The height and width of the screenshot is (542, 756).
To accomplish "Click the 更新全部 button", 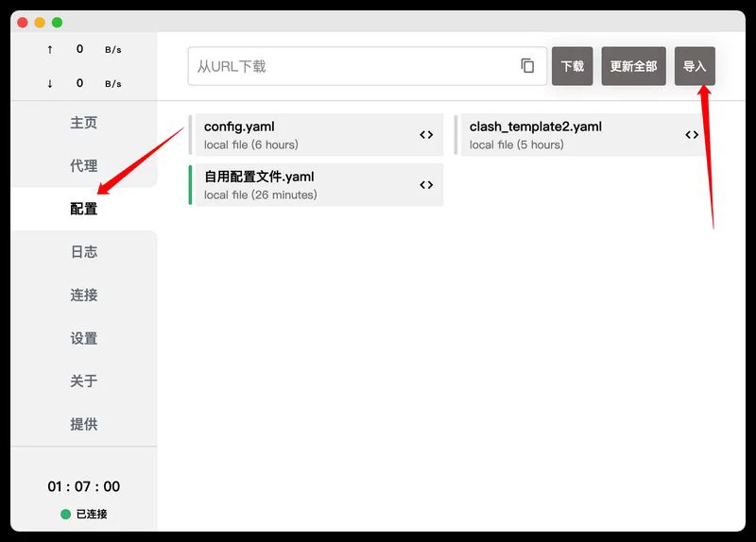I will coord(633,66).
